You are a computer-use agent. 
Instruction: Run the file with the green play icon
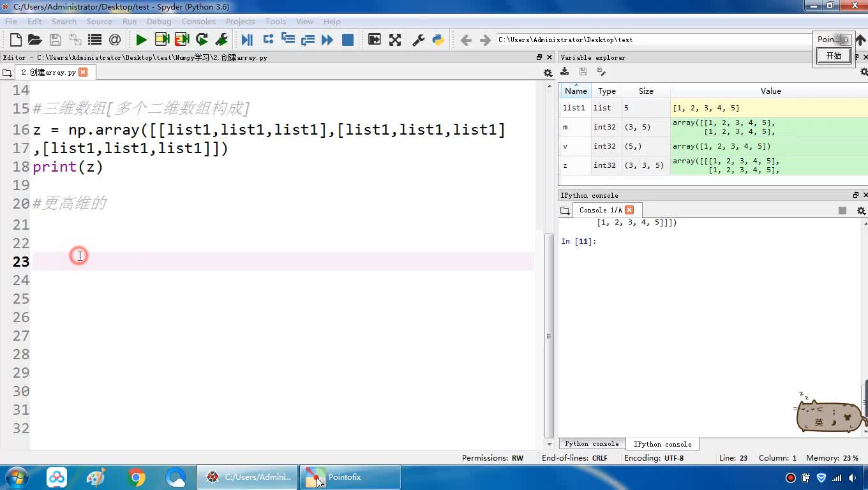(141, 40)
